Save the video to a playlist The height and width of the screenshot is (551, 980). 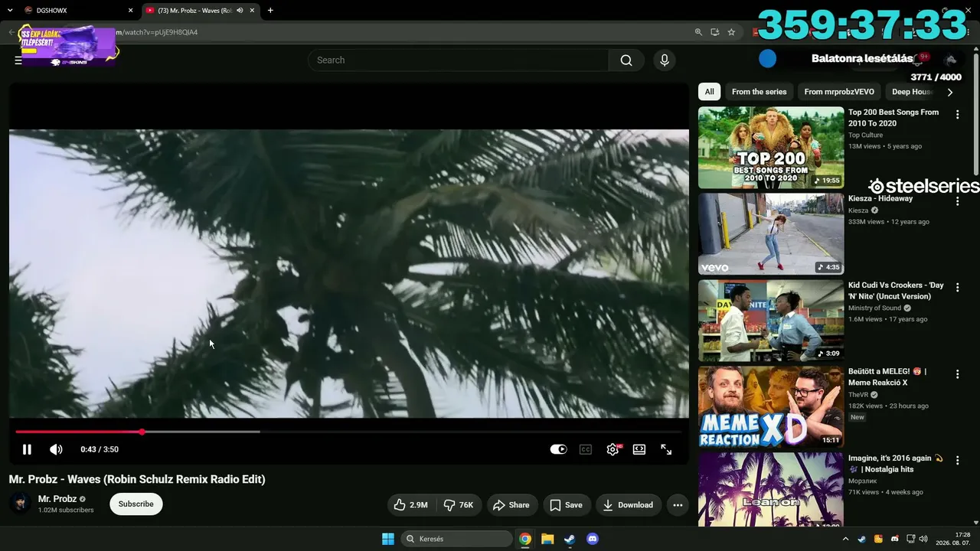click(567, 505)
